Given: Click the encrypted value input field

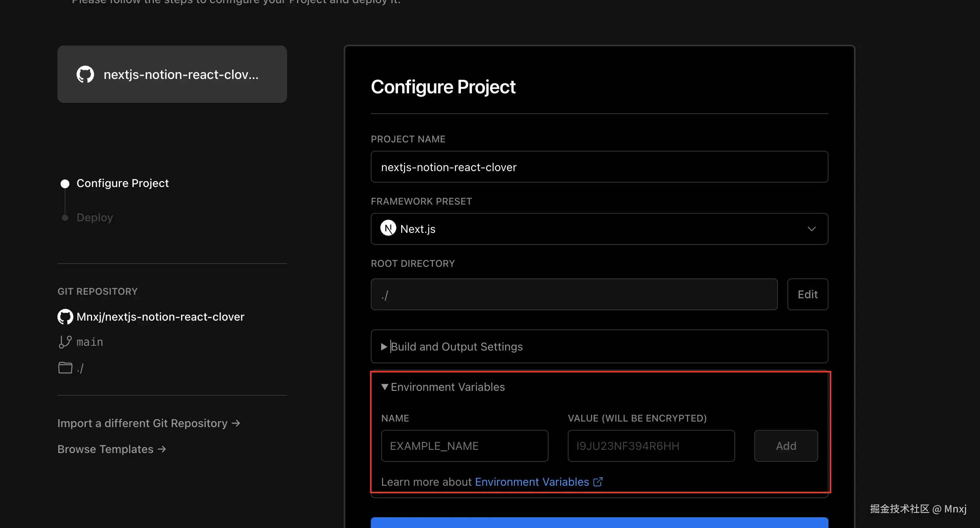Looking at the screenshot, I should [x=651, y=446].
